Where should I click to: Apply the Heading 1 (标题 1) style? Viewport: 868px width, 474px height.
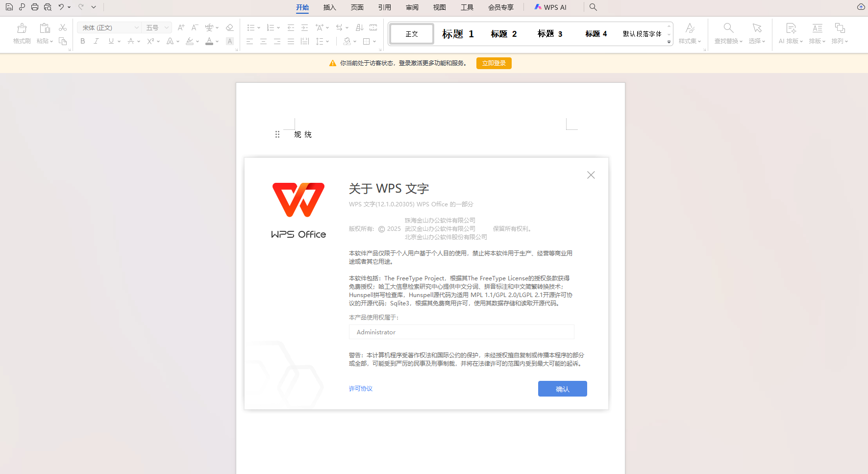point(458,34)
